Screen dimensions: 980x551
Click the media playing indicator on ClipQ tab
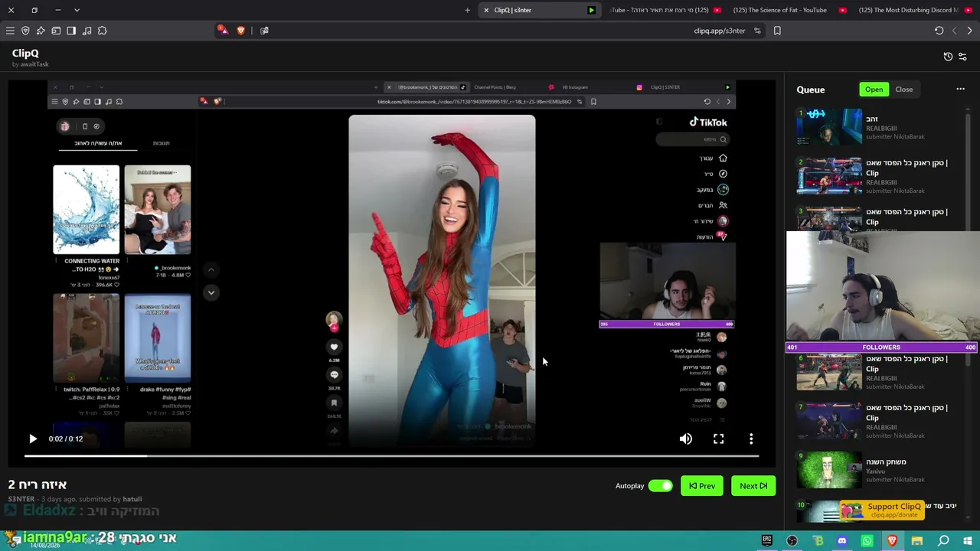pos(591,10)
